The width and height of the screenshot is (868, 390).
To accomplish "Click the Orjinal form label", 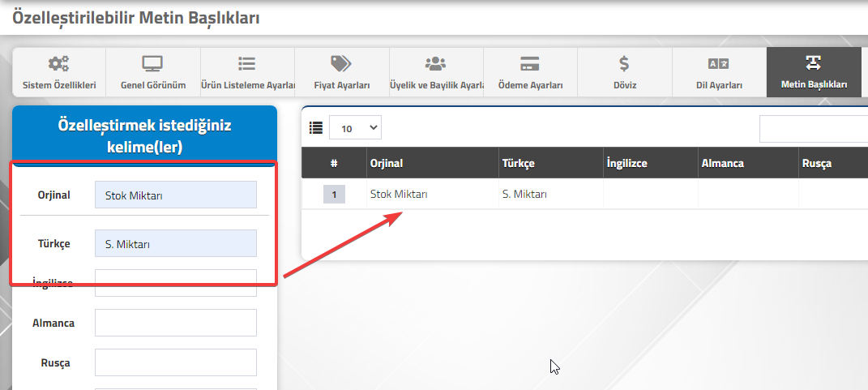I will click(53, 195).
